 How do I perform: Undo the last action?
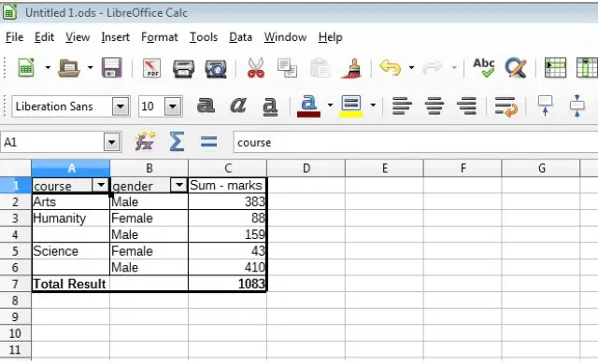tap(390, 68)
